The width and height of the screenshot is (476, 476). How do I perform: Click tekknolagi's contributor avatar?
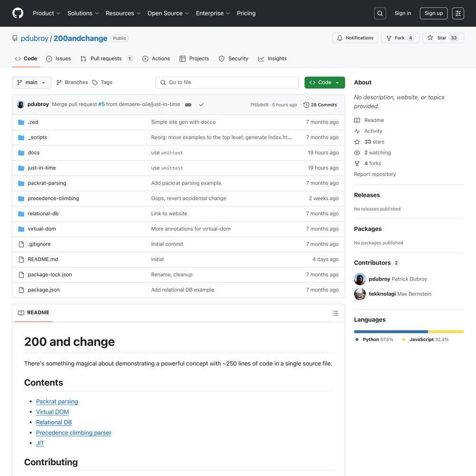click(x=360, y=294)
